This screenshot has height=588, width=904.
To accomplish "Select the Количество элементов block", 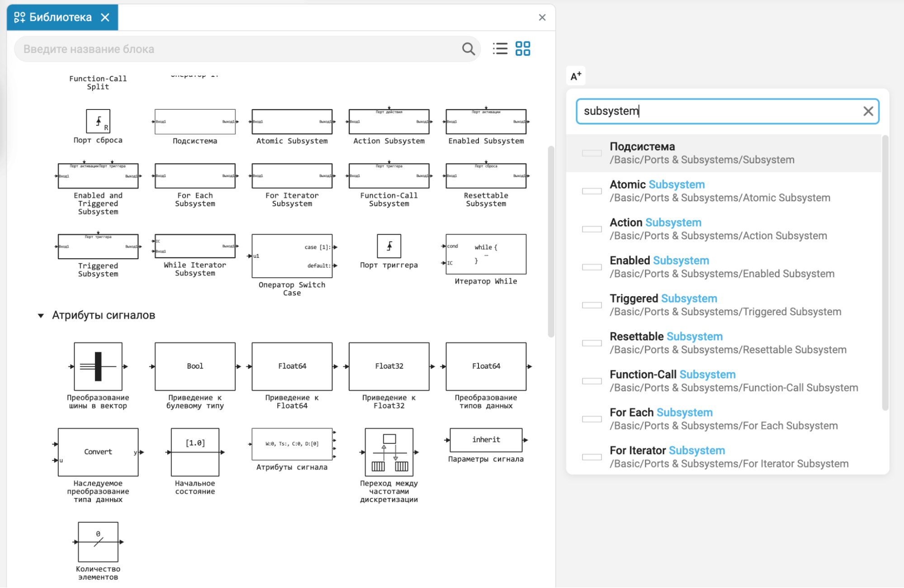I will click(x=98, y=542).
